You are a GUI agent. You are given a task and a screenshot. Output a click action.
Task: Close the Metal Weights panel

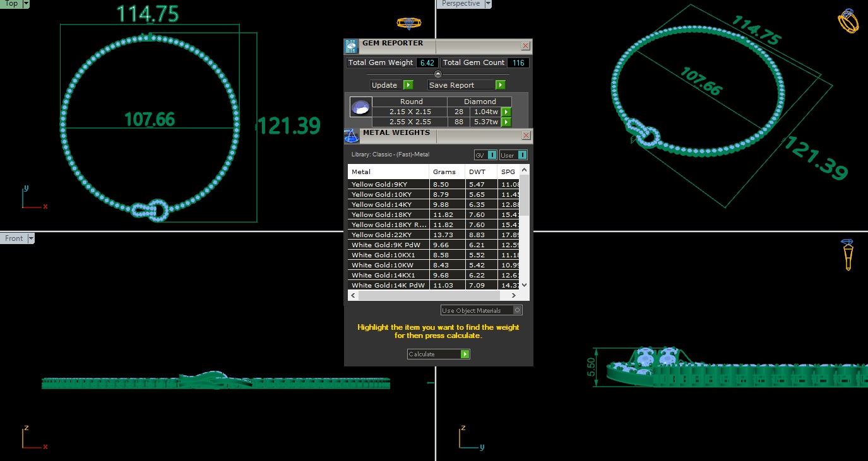tap(526, 136)
